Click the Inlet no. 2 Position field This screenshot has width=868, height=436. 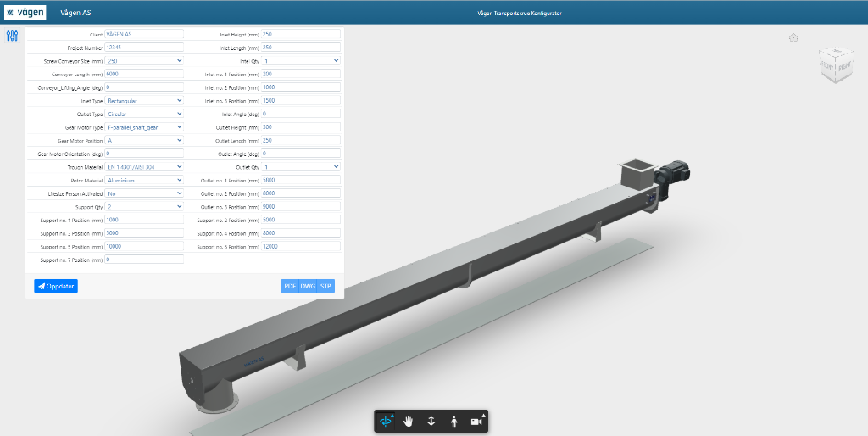[x=301, y=87]
